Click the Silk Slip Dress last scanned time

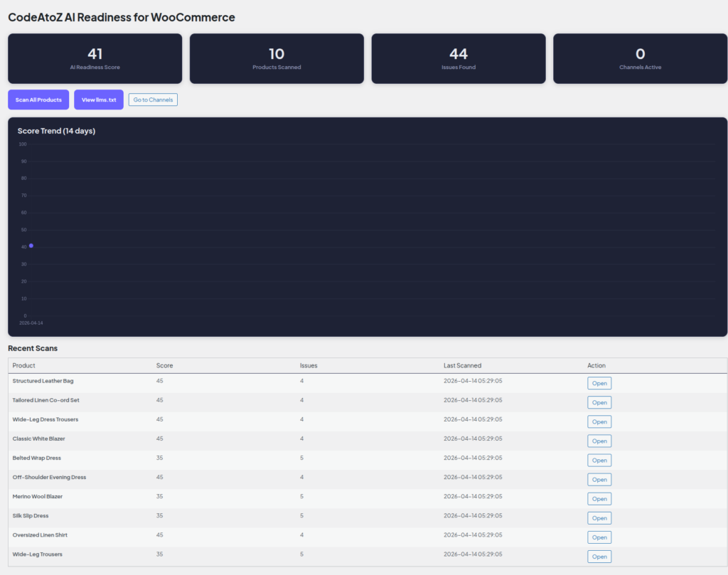click(473, 515)
